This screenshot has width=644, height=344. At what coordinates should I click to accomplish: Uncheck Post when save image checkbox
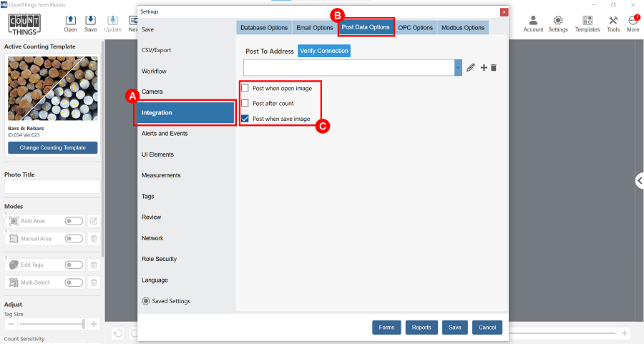[x=245, y=119]
